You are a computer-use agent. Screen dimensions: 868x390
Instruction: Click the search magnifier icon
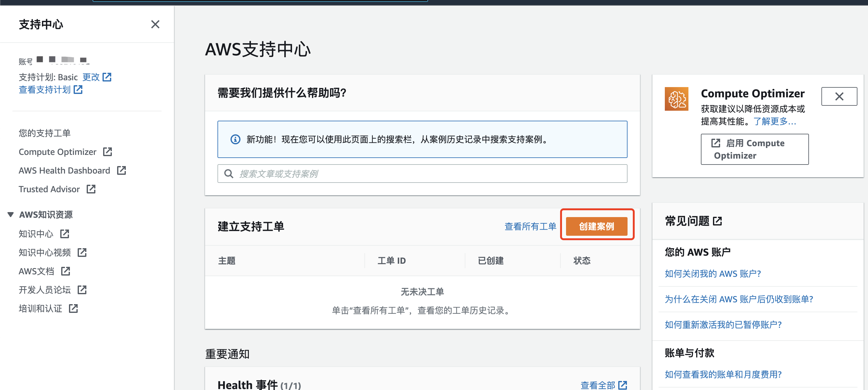[x=229, y=174]
